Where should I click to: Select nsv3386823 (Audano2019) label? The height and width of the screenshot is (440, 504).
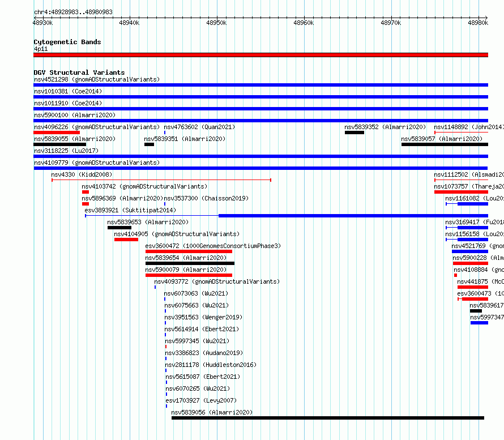pos(204,353)
